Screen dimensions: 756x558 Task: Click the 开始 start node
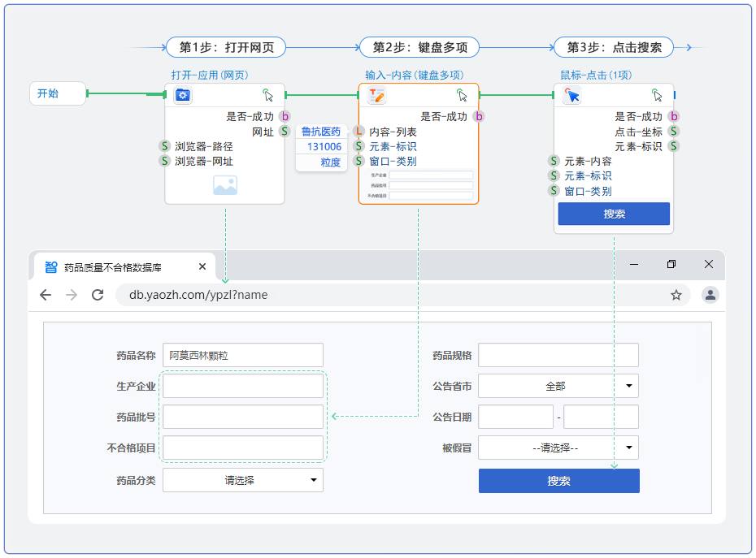tap(58, 93)
